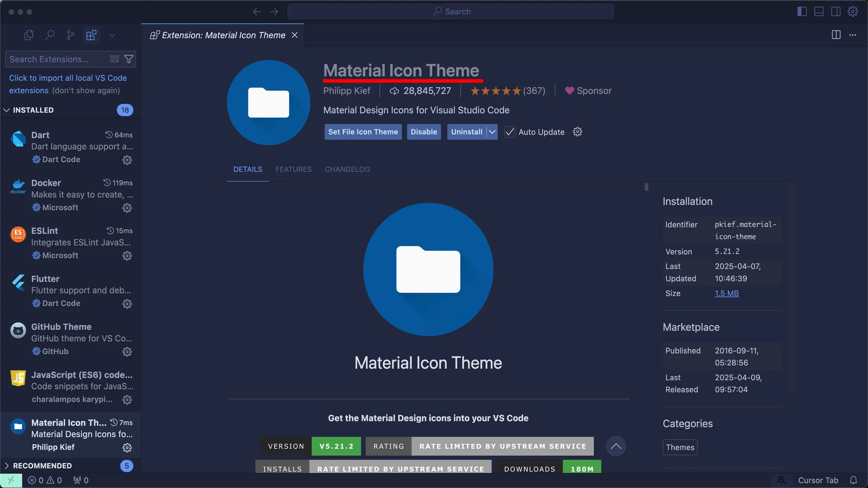Screen dimensions: 868x488
Task: Toggle the Auto Update checkbox
Action: 510,132
